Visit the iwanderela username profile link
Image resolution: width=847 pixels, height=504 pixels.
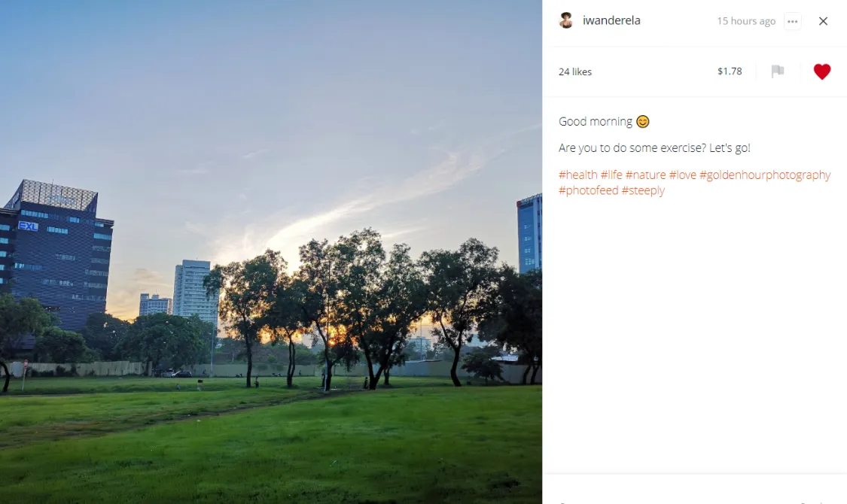611,20
